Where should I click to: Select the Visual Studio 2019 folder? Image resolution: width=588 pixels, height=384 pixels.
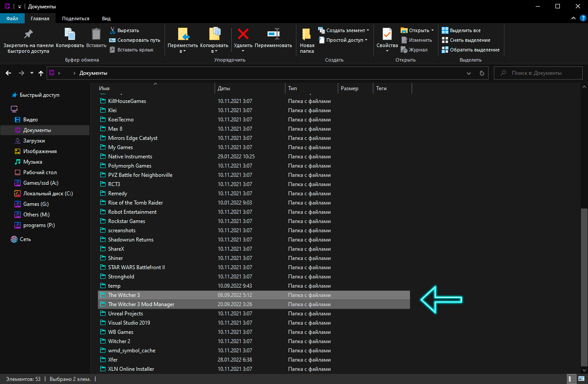[254, 323]
